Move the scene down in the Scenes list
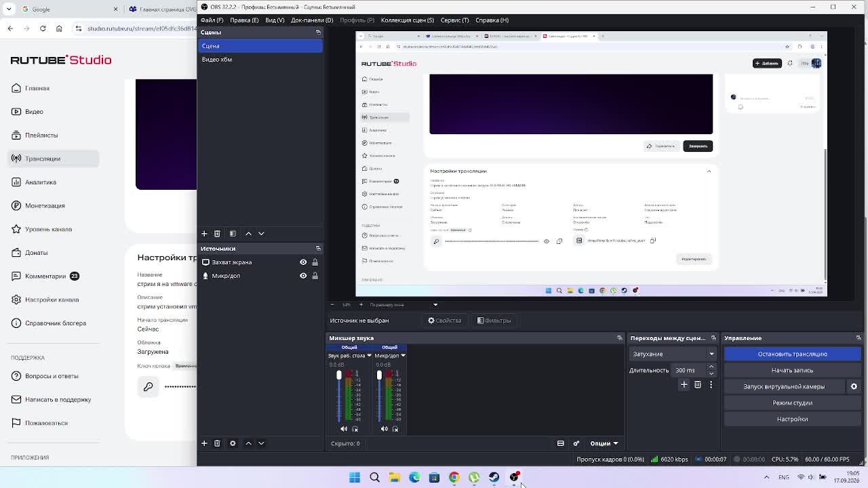 [x=261, y=233]
